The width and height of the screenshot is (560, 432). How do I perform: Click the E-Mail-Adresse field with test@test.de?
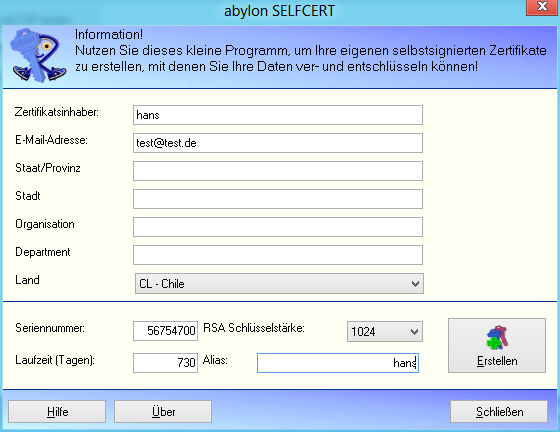[278, 143]
